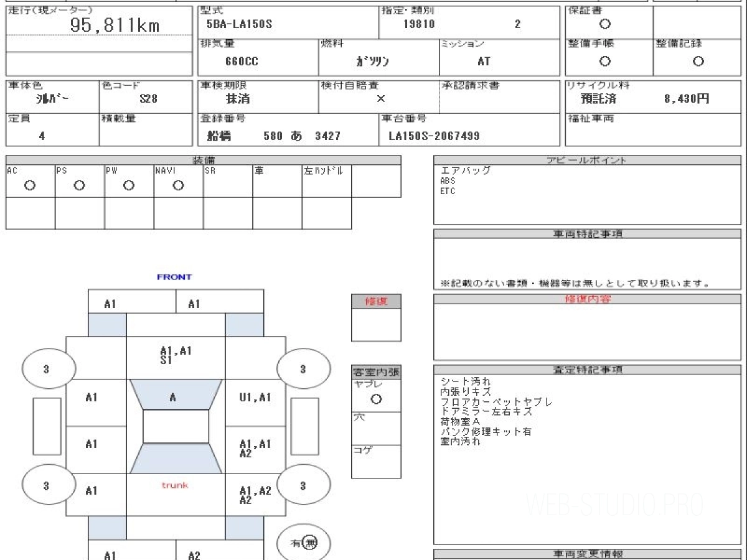Click the SR equipment cell

click(x=228, y=181)
